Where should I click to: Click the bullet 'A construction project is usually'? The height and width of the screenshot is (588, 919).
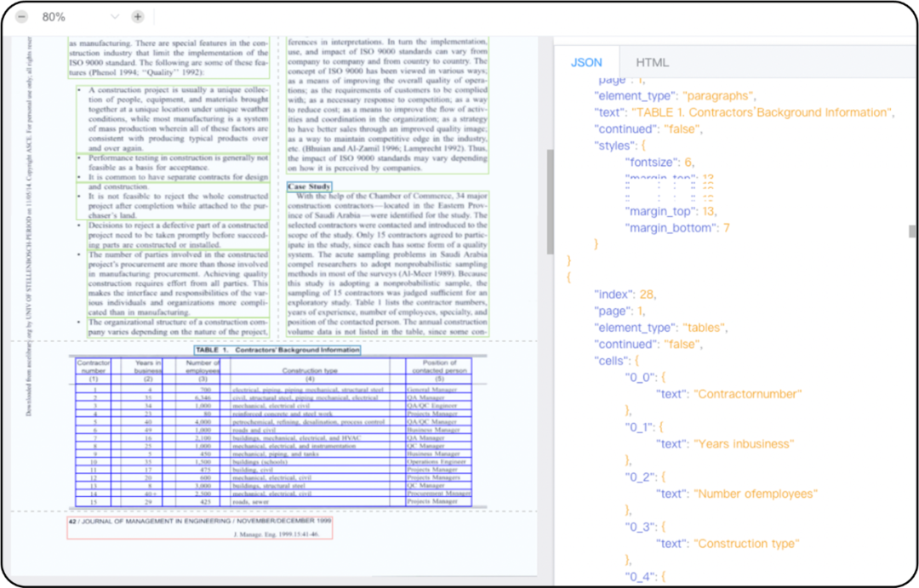pos(173,119)
